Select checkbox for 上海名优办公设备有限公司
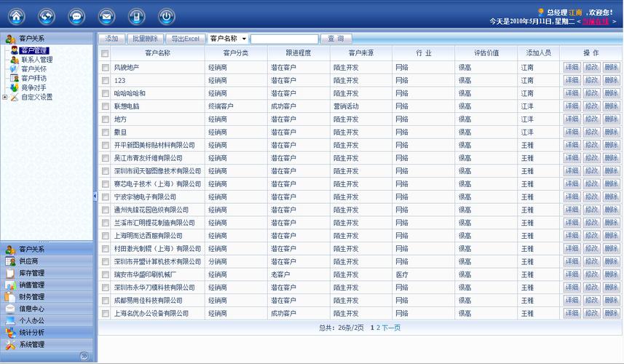 point(105,314)
